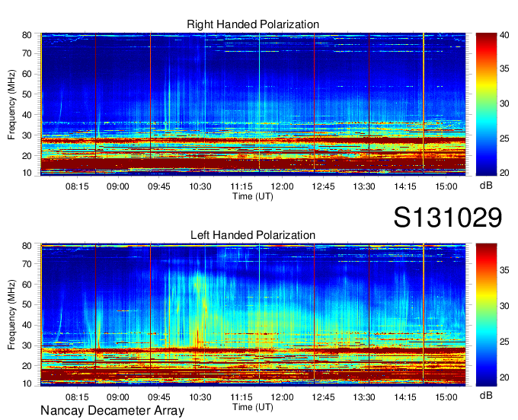
Task: Click the 80 MHz tick on Left Handed frequency axis
Action: click(x=27, y=246)
